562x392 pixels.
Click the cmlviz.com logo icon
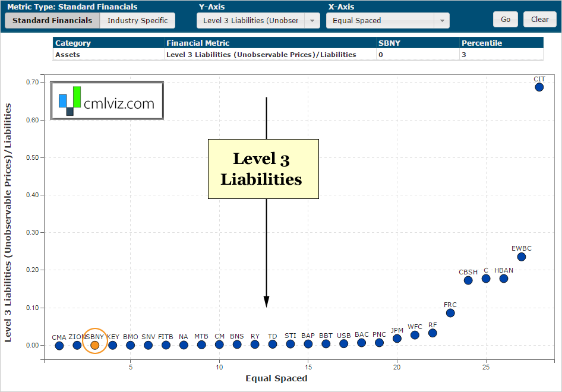pos(70,101)
